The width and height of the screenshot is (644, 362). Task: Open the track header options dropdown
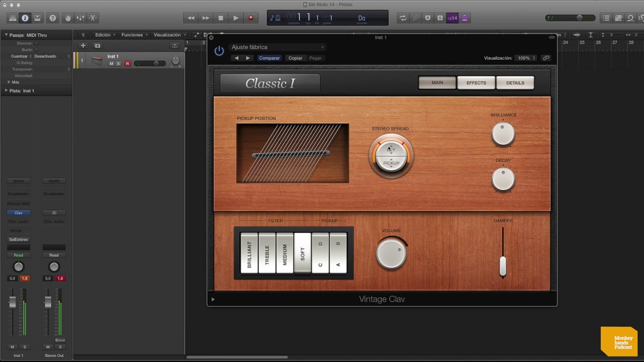(x=175, y=45)
